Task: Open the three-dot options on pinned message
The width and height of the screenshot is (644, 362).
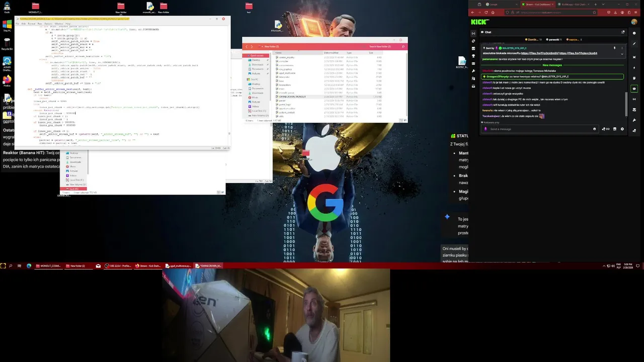Action: tap(622, 48)
